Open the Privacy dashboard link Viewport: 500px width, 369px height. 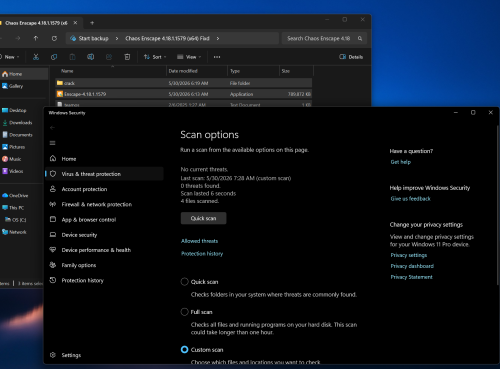point(412,266)
